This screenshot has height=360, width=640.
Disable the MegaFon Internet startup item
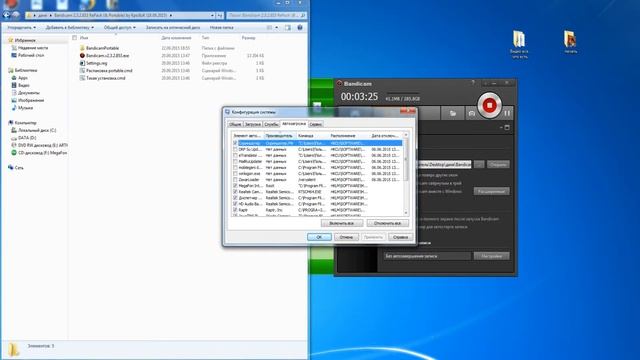click(235, 186)
